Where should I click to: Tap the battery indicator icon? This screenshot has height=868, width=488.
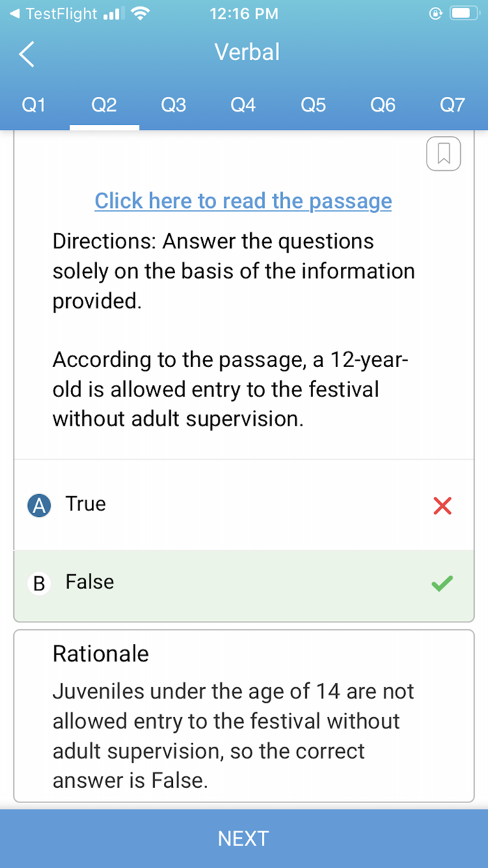[x=463, y=14]
